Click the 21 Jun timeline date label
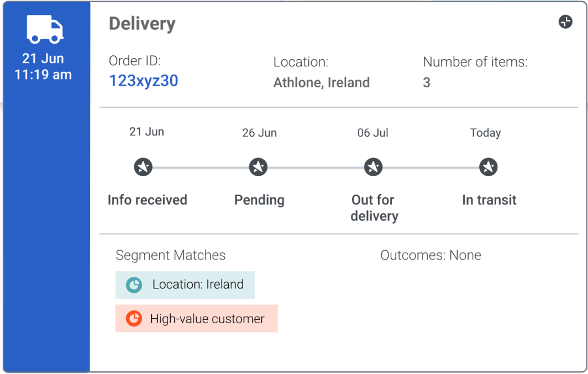 tap(146, 132)
